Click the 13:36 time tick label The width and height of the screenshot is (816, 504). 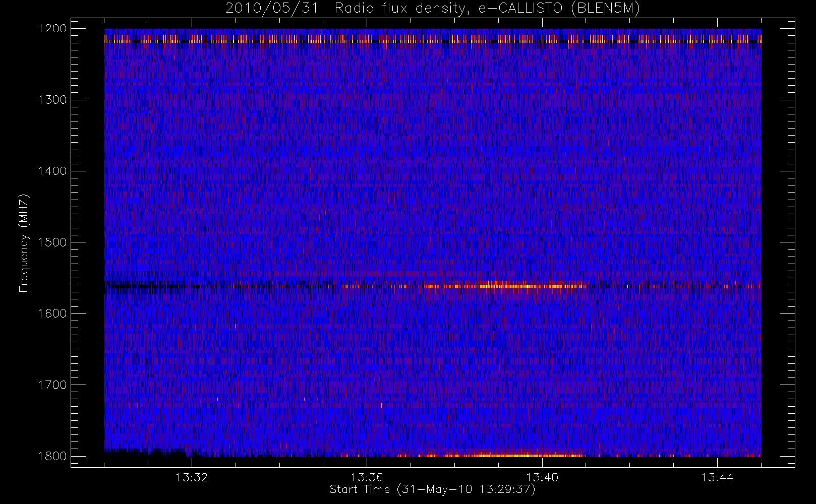point(367,477)
